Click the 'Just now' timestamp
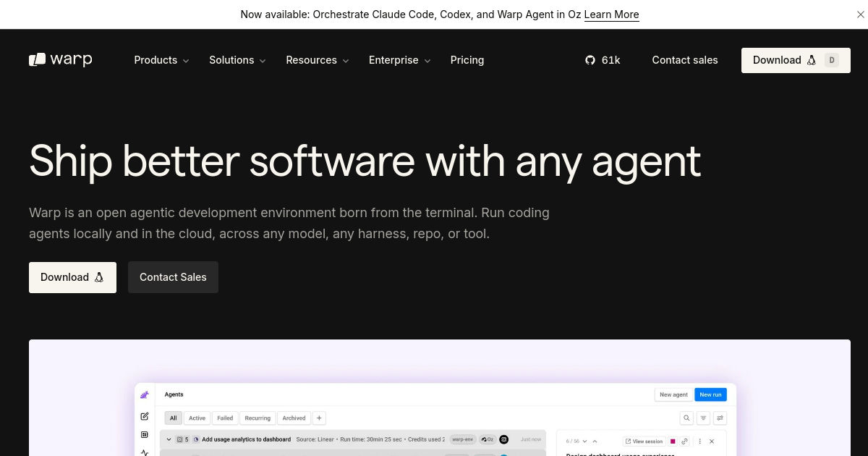This screenshot has height=456, width=868. tap(531, 439)
